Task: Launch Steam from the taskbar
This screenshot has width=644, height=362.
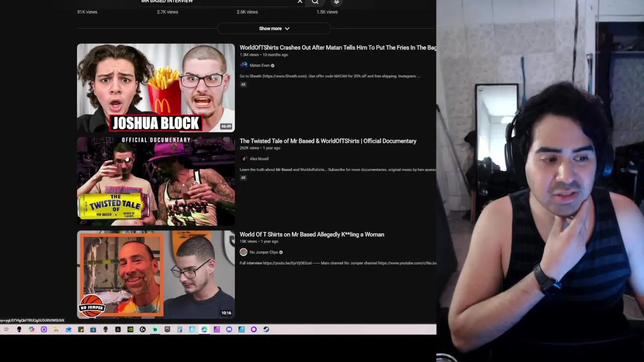Action: point(266,329)
